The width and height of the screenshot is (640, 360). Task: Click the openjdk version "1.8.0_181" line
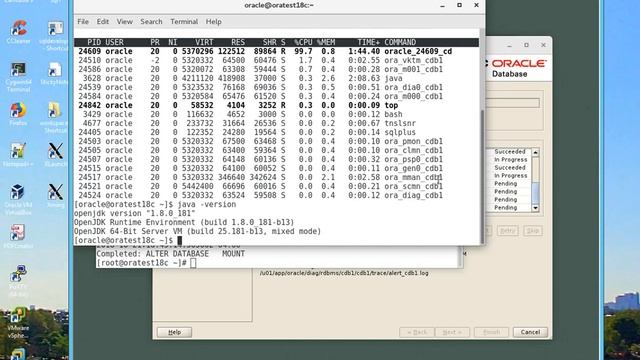[135, 213]
